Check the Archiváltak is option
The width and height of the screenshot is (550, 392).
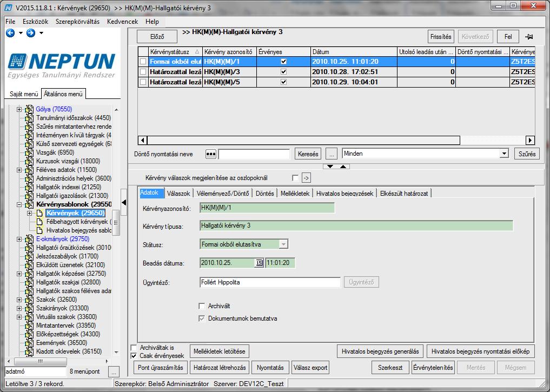coord(134,348)
